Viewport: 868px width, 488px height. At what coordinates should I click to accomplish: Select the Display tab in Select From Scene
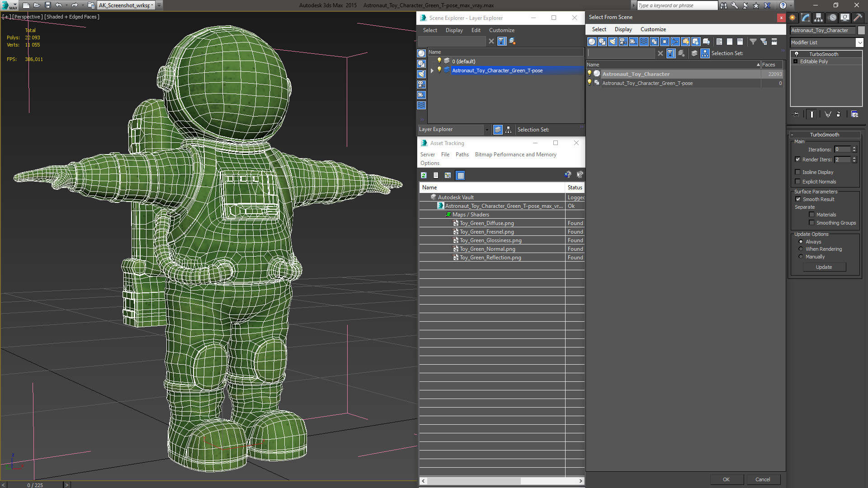click(623, 28)
